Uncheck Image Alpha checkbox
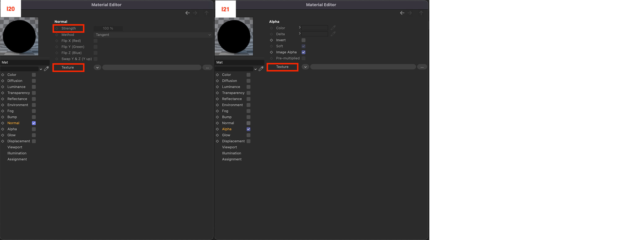Screen dimensions: 644x240 (x=304, y=52)
